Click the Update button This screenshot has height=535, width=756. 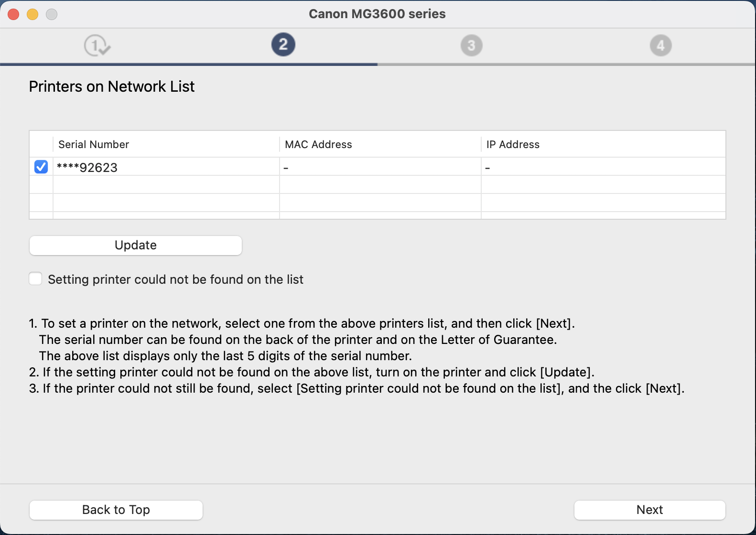[136, 245]
